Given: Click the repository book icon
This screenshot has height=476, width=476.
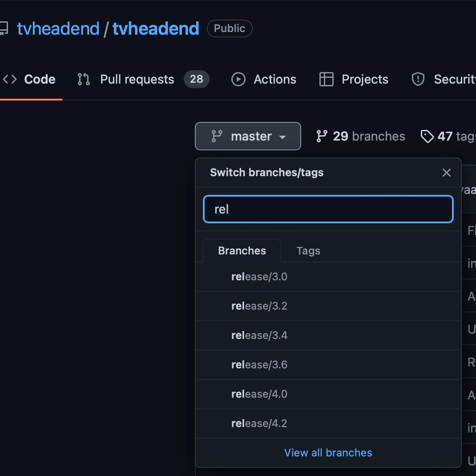Looking at the screenshot, I should 4,28.
